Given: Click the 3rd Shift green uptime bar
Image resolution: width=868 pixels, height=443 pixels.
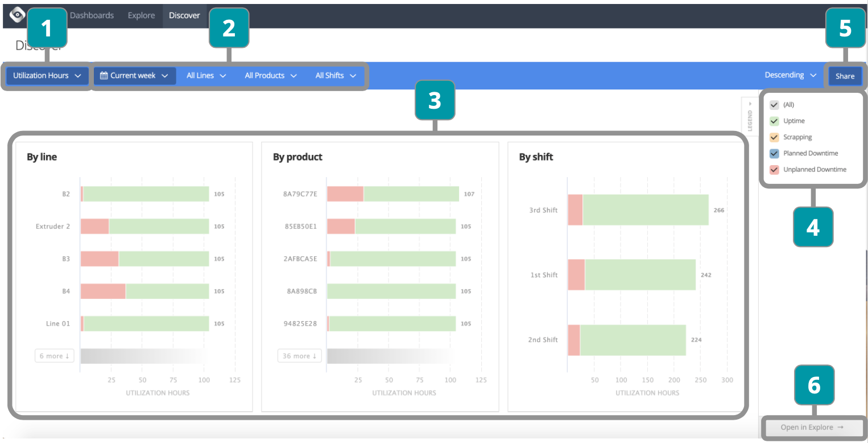Looking at the screenshot, I should [x=646, y=210].
